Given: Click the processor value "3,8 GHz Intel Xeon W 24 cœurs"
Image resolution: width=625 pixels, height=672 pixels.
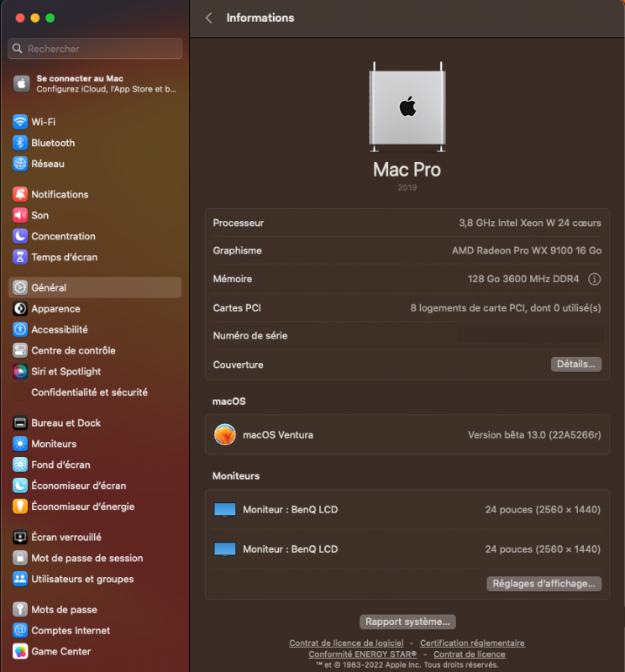Looking at the screenshot, I should coord(530,223).
